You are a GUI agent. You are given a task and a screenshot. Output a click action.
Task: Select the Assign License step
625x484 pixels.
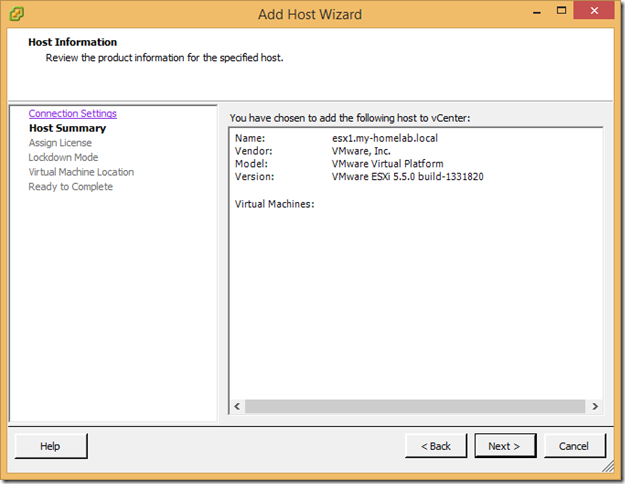pos(60,143)
